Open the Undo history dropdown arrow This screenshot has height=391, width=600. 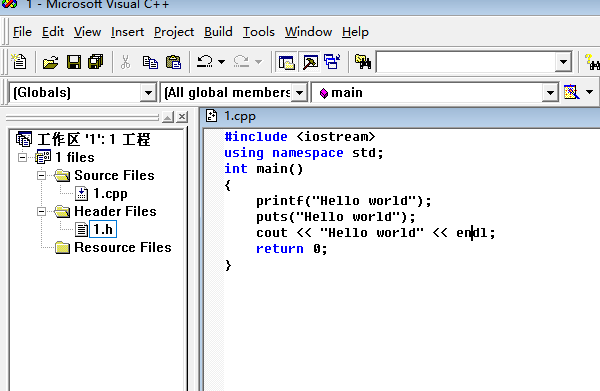pyautogui.click(x=221, y=62)
